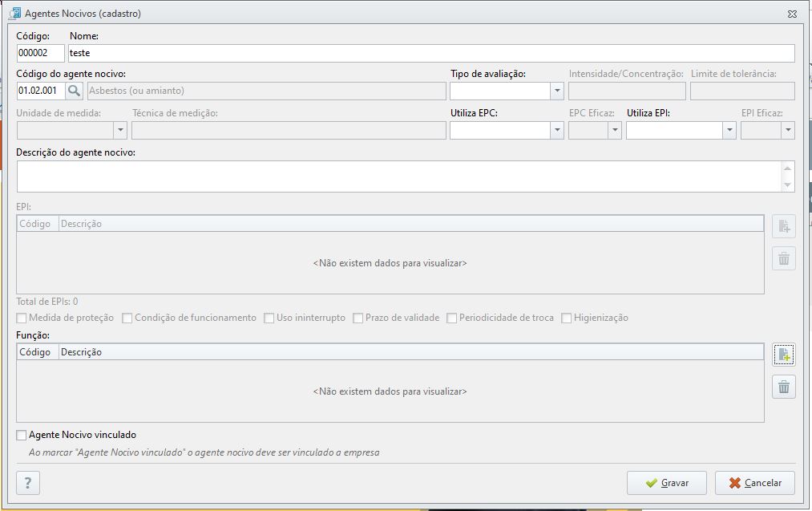
Task: Enable the Agente Nocivo vinculado checkbox
Action: point(21,435)
